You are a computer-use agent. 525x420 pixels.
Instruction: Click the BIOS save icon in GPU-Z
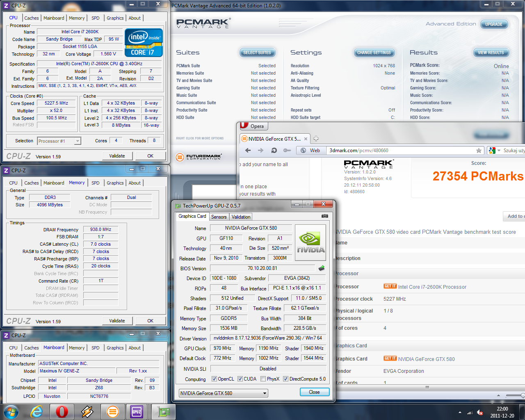[322, 268]
